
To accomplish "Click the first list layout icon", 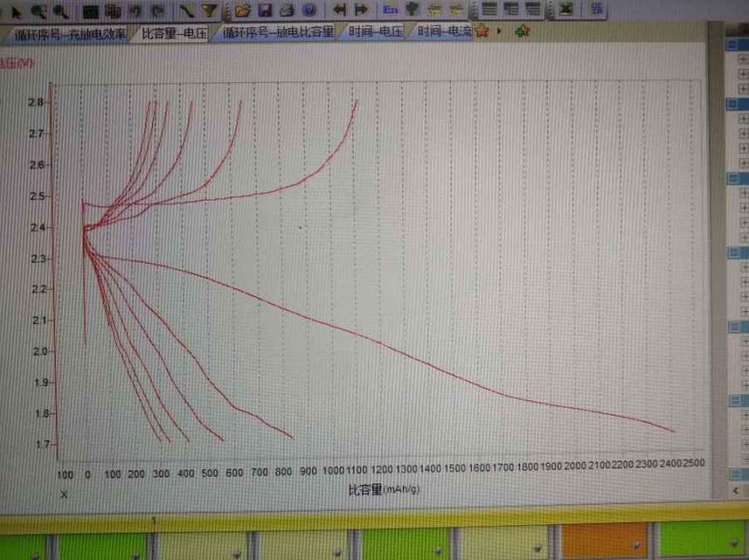I will click(489, 8).
